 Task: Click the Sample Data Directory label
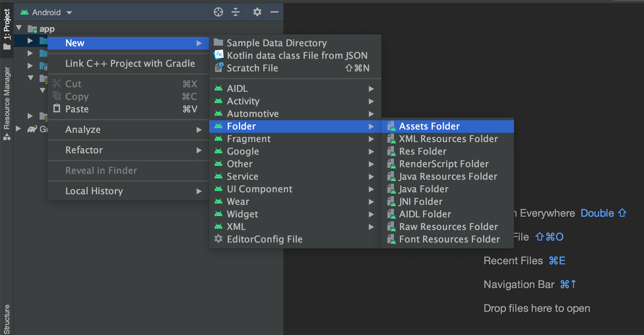(x=277, y=43)
